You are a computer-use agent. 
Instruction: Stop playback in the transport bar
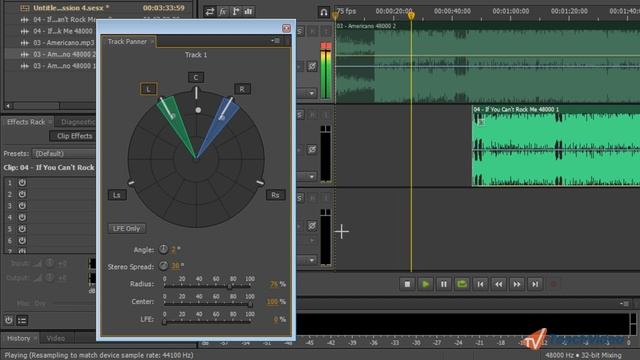407,284
